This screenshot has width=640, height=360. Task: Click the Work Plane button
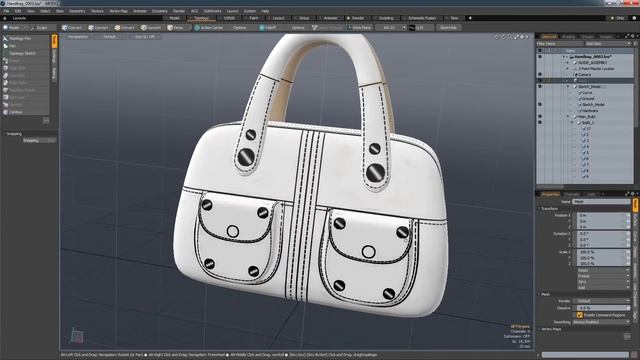point(360,28)
